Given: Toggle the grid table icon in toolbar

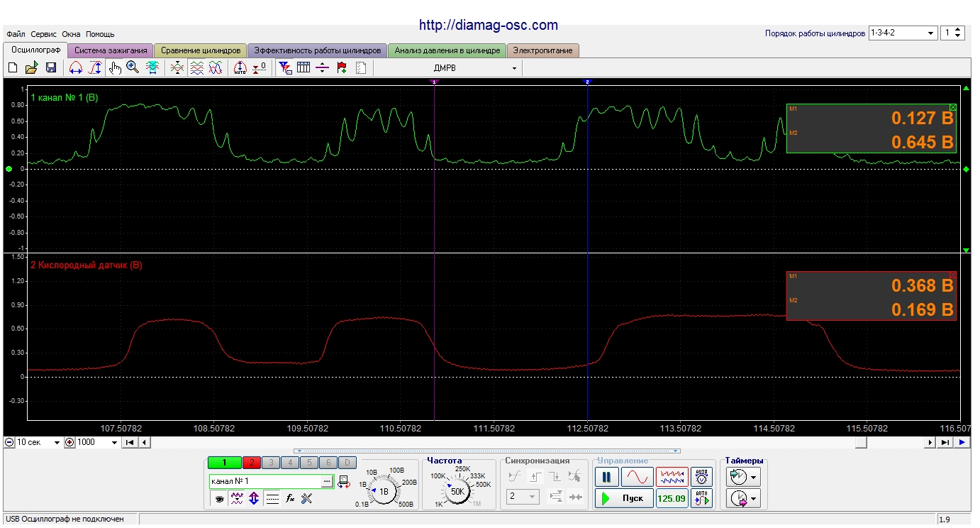Looking at the screenshot, I should [304, 67].
